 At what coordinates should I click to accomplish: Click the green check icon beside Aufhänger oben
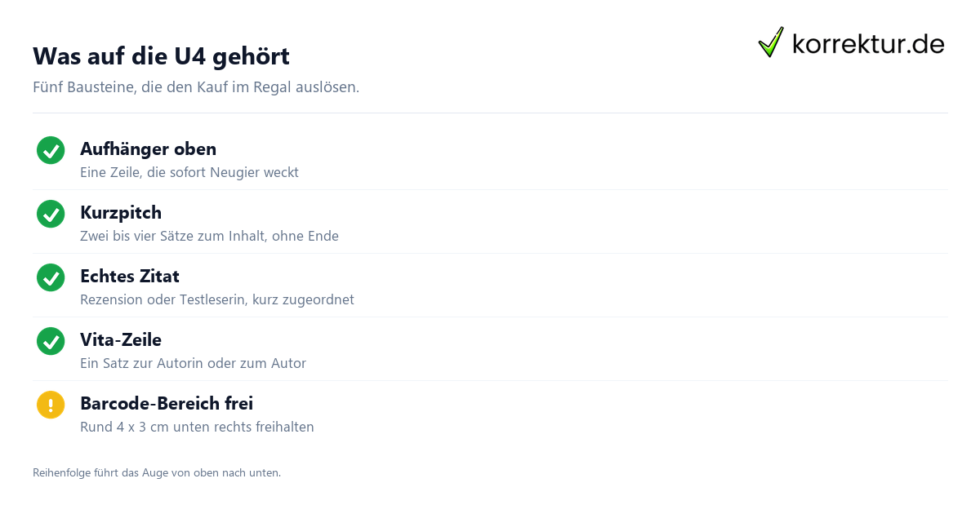tap(51, 150)
